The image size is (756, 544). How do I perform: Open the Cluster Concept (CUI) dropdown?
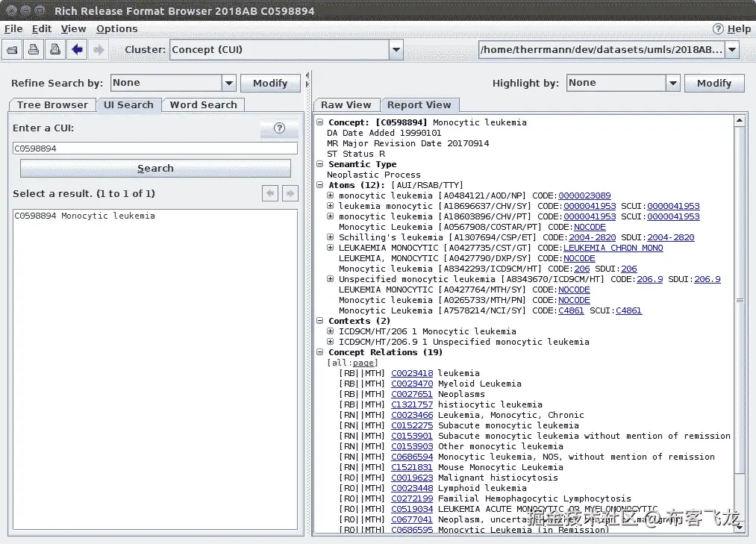pos(396,50)
